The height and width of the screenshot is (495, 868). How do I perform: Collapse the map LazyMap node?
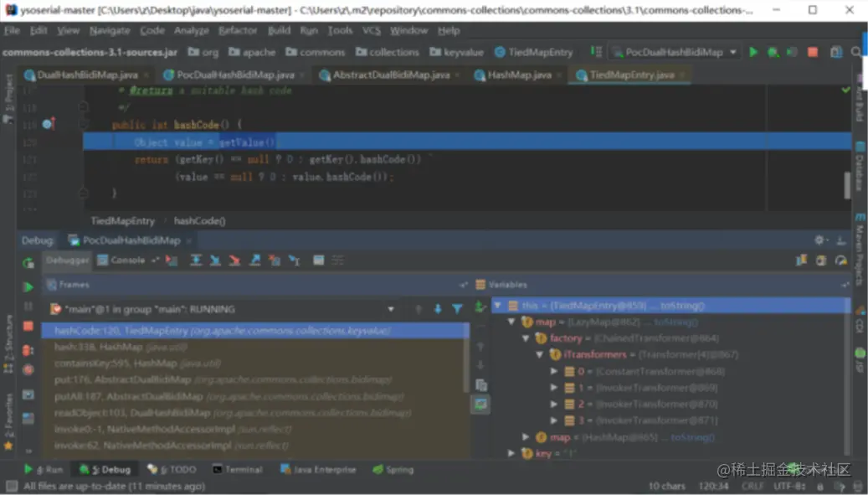tap(511, 322)
